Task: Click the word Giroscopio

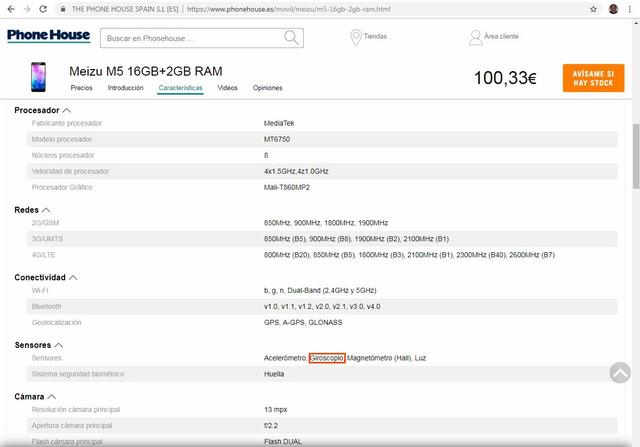Action: [x=327, y=358]
